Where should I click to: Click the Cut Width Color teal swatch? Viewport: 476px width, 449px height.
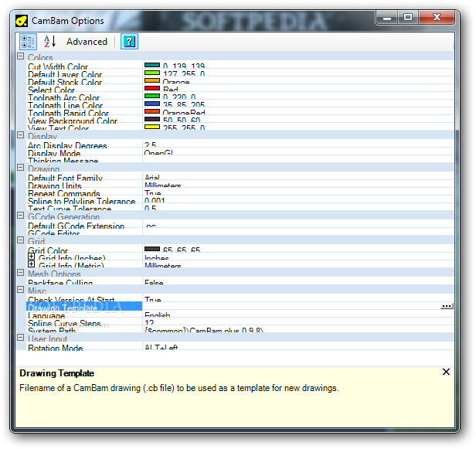152,65
